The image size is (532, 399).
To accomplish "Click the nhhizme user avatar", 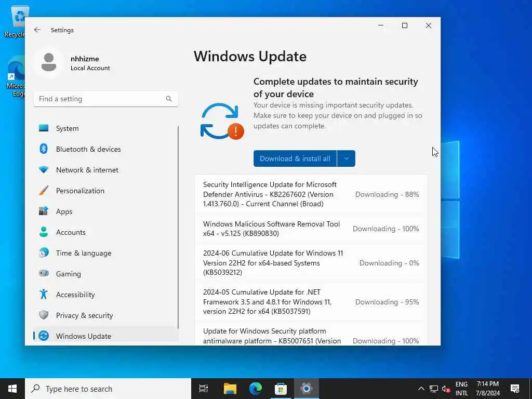I will (x=49, y=62).
